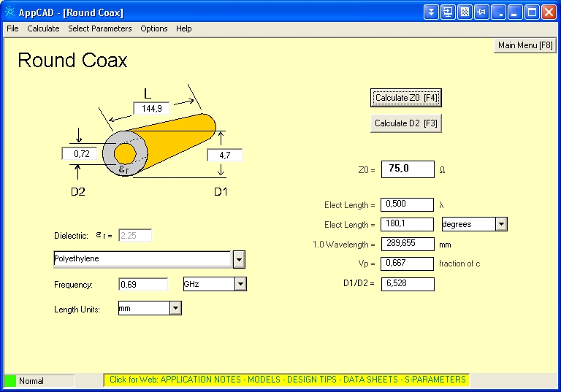Screen dimensions: 561x392
Task: Click the 'Vp =' label
Action: pos(367,264)
